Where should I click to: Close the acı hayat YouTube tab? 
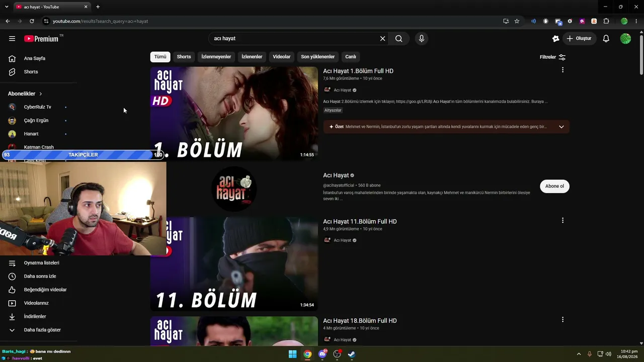coord(86,7)
